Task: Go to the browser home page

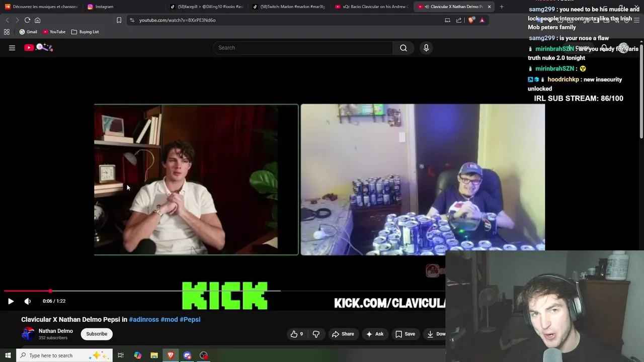Action: [x=37, y=20]
